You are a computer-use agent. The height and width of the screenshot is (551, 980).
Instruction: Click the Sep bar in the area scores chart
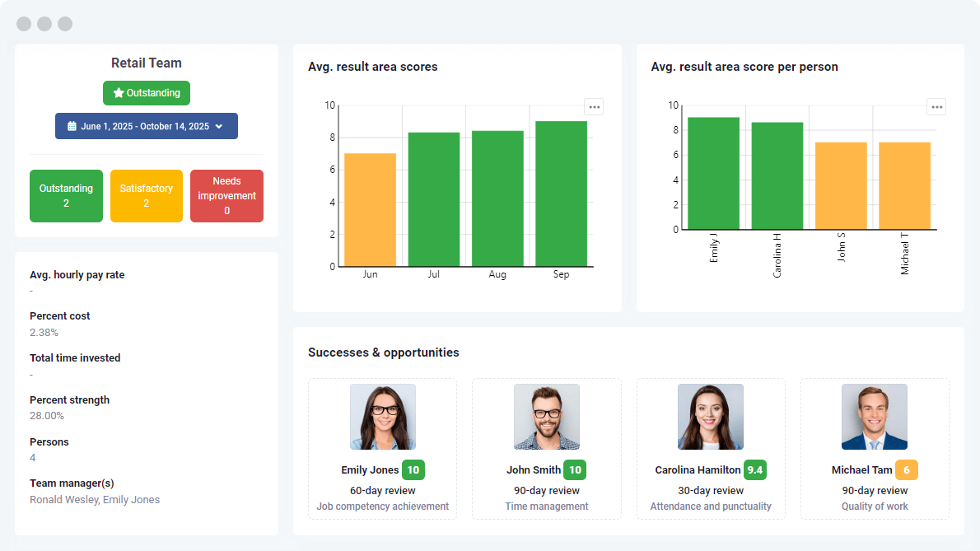point(561,194)
